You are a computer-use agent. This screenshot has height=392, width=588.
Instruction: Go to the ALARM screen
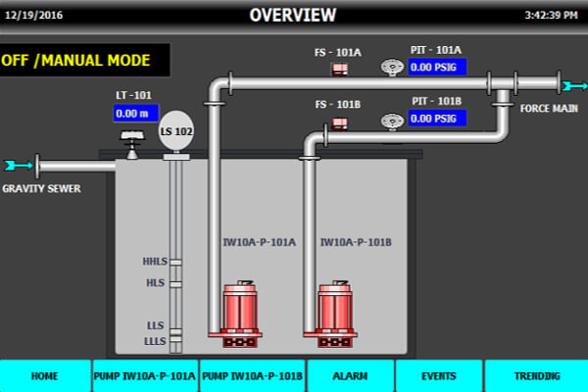350,376
